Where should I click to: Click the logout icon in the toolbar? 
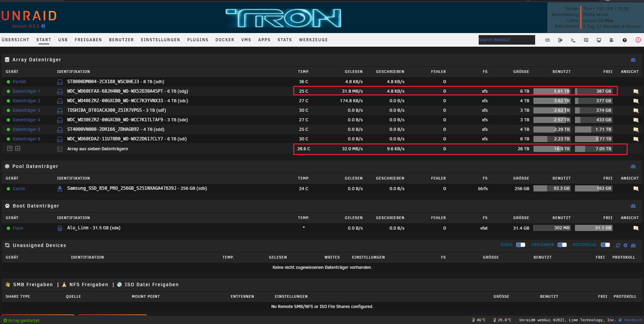(x=560, y=40)
